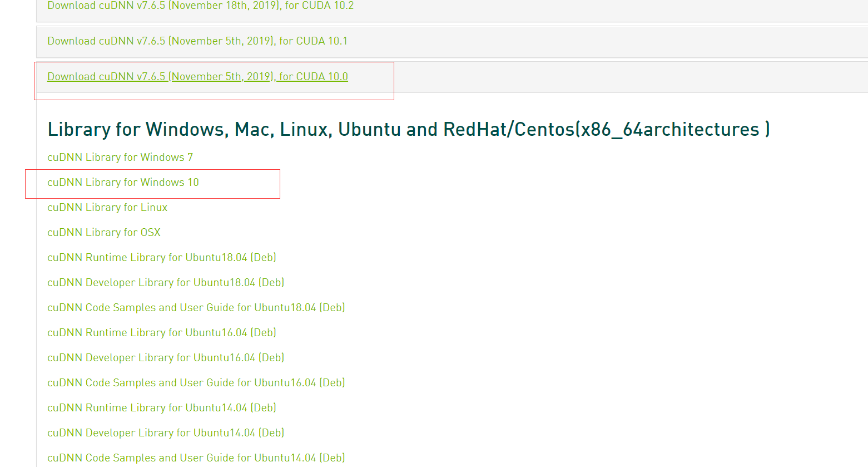The height and width of the screenshot is (467, 868).
Task: Download cuDNN Library for OSX
Action: pos(104,232)
